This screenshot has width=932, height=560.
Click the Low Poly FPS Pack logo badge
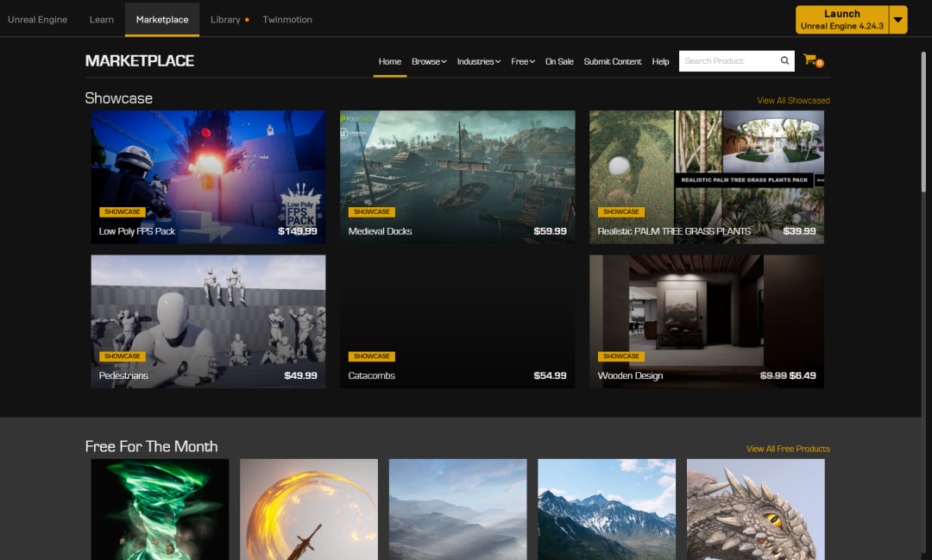point(301,205)
